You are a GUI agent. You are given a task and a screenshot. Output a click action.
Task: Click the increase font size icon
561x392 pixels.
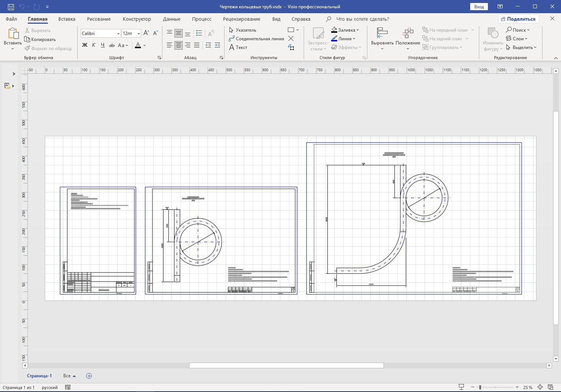click(x=147, y=33)
